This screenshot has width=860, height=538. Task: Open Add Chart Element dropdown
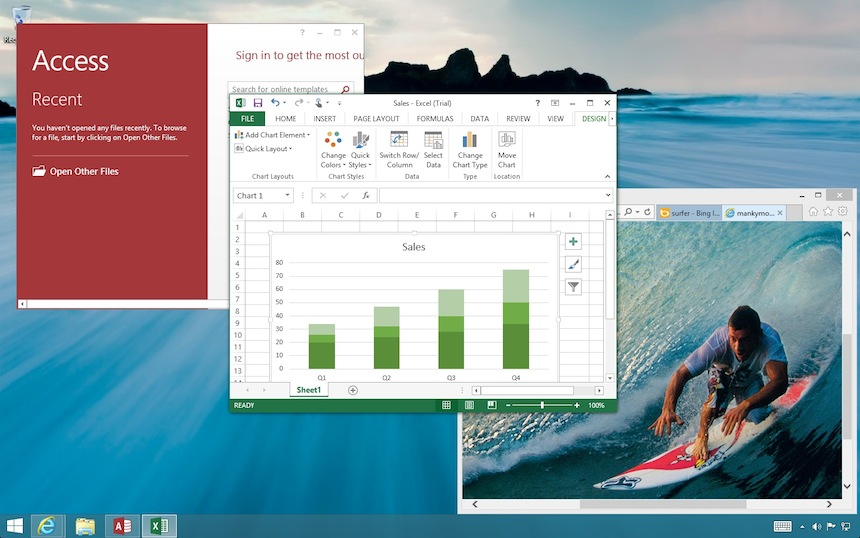272,135
